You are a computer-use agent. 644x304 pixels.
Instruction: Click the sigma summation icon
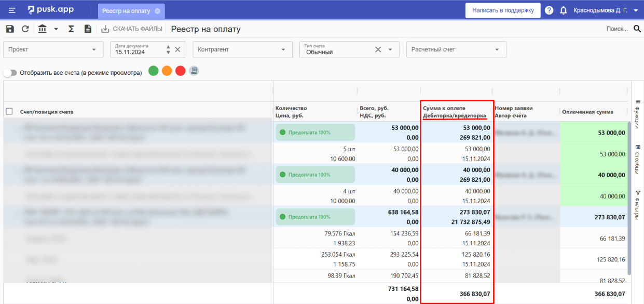[71, 29]
